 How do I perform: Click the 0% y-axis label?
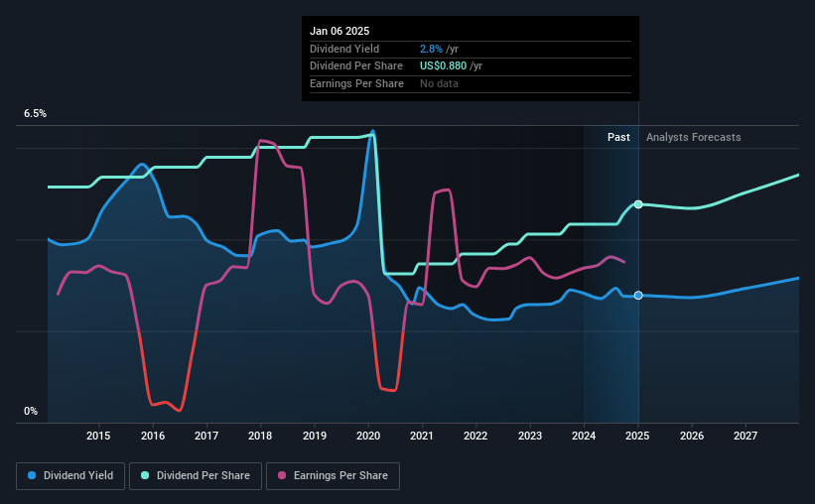point(31,411)
